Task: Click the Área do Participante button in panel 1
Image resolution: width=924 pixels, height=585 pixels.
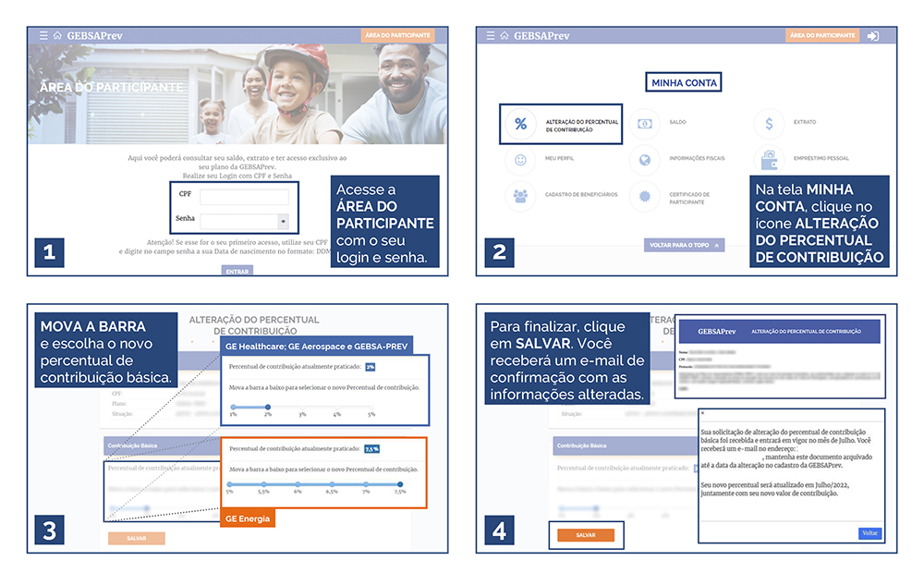Action: pos(397,35)
